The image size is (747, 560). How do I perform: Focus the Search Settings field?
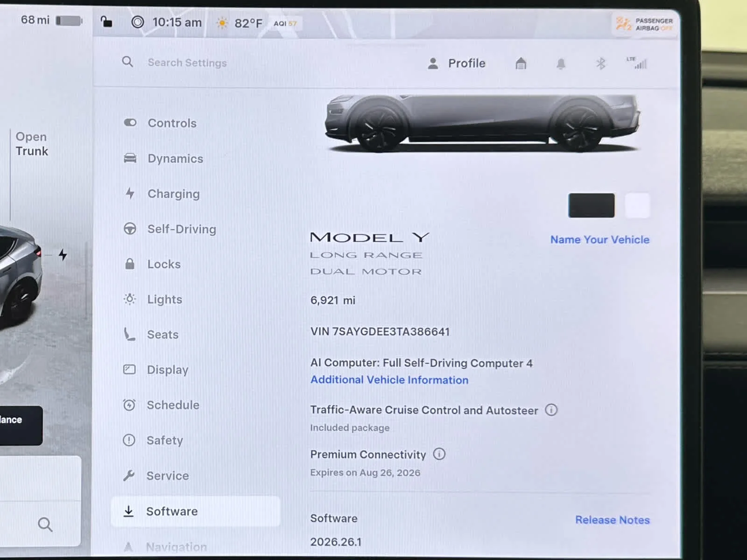coord(187,63)
